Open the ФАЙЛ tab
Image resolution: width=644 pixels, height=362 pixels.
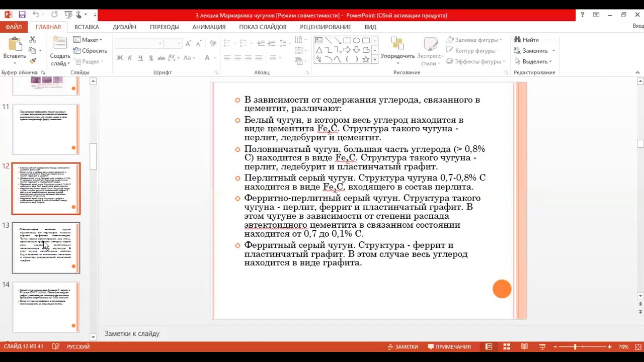(14, 27)
